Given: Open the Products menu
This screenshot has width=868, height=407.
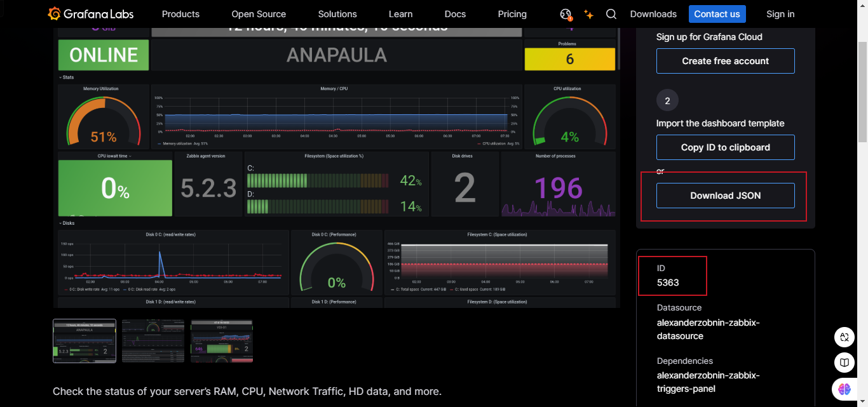Looking at the screenshot, I should [180, 14].
